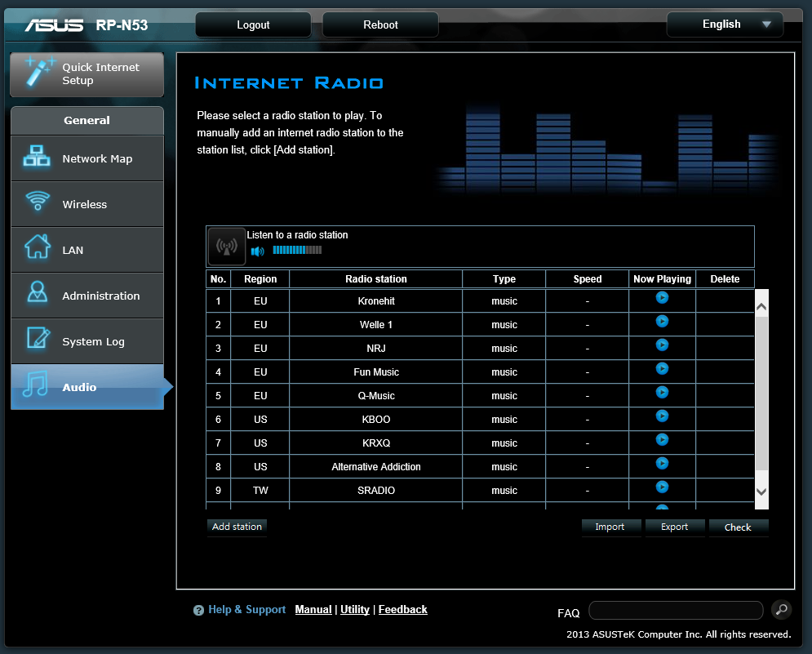This screenshot has height=654, width=812.
Task: Click the Wireless wifi icon
Action: point(38,201)
